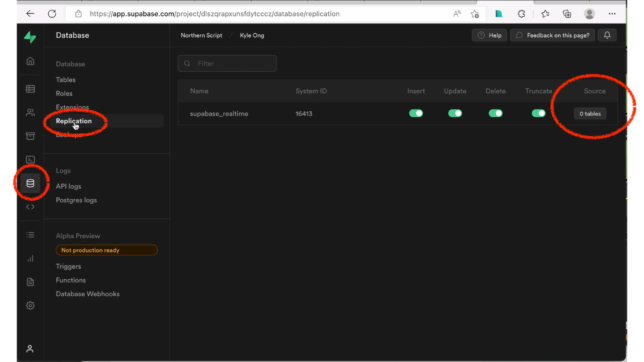Select the Database icon in sidebar
Viewport: 644px width, 362px height.
(30, 183)
